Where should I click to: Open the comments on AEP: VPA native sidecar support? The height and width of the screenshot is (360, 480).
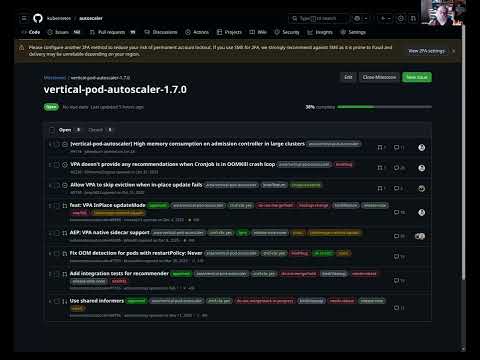coord(399,236)
